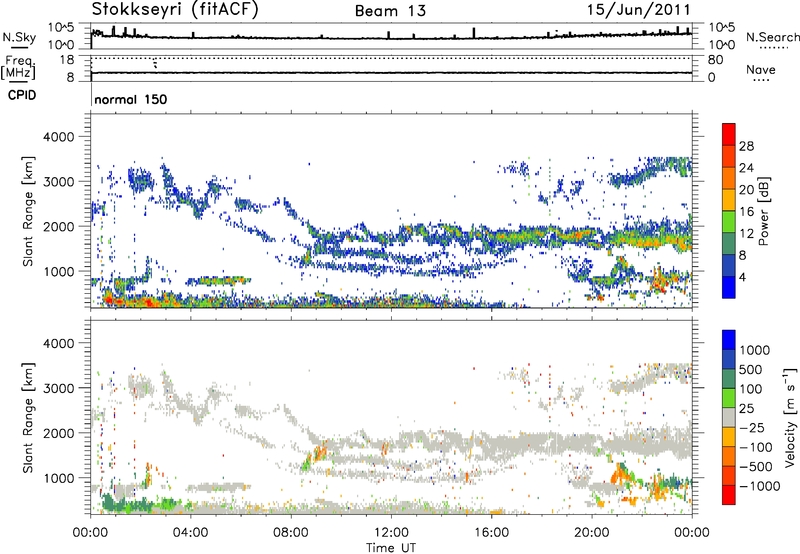Click the date '15/Jun/2011'
The width and height of the screenshot is (800, 554).
(639, 9)
